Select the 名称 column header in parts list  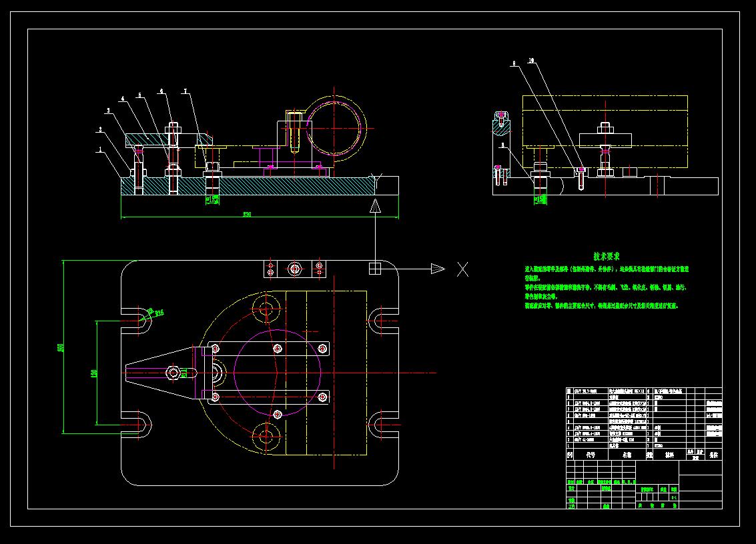(627, 455)
